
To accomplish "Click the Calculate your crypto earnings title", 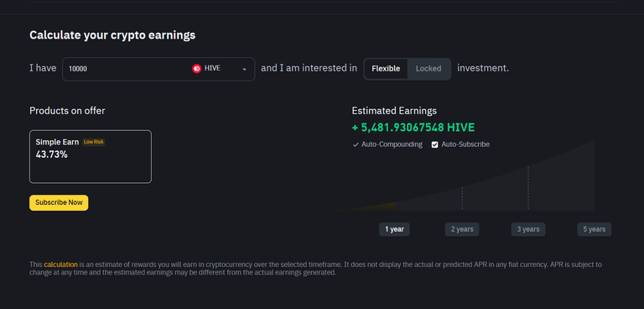I will point(112,35).
